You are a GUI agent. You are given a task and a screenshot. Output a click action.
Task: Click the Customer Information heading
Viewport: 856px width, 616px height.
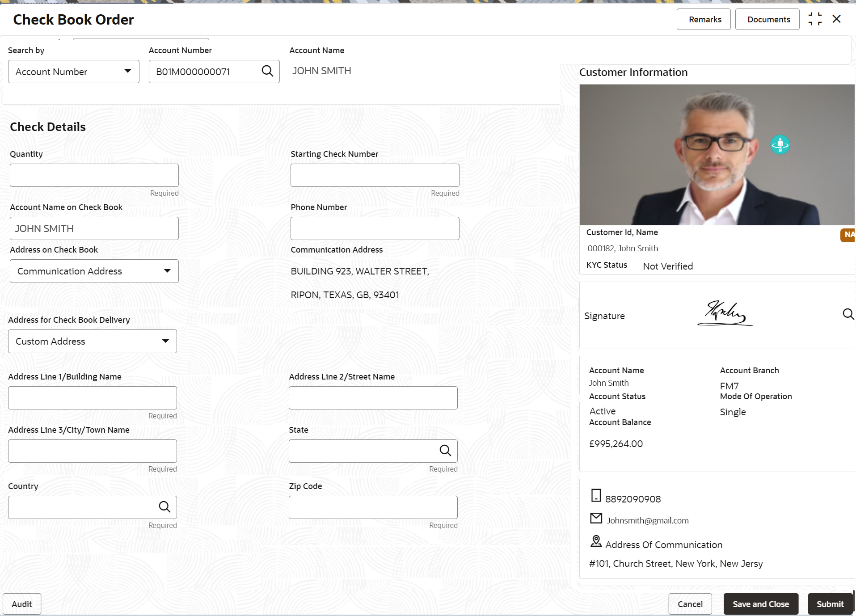(x=633, y=72)
